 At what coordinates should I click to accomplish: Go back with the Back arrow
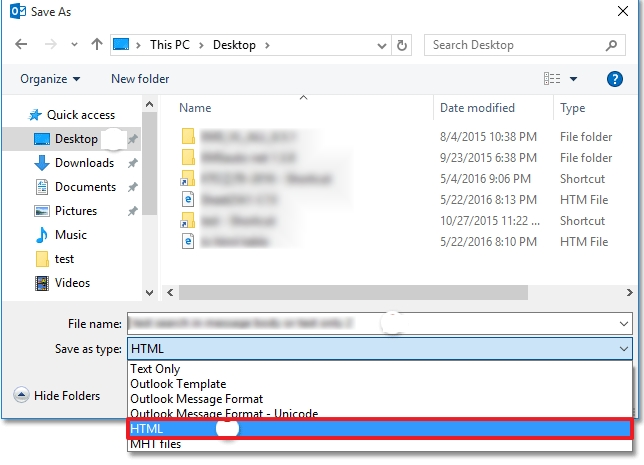[x=21, y=44]
